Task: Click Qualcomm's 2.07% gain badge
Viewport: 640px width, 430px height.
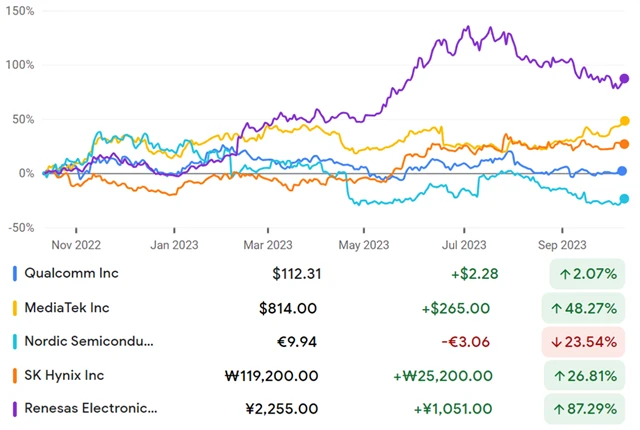Action: point(590,272)
